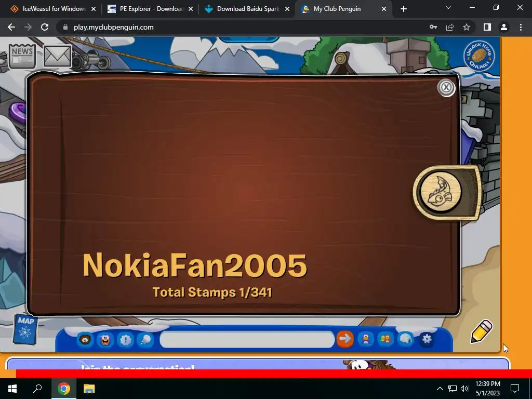The height and width of the screenshot is (399, 532).
Task: Show hidden system tray icons
Action: 440,389
